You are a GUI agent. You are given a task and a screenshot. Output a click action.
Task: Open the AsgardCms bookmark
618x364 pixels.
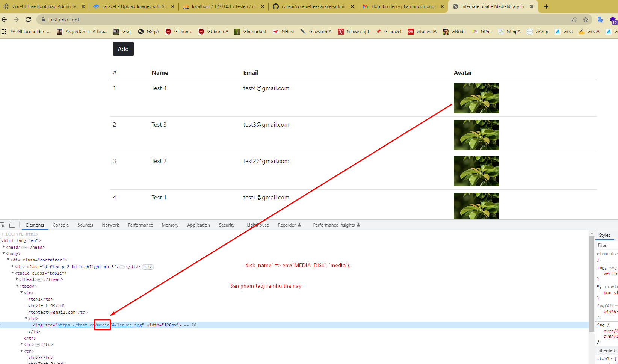tap(82, 32)
